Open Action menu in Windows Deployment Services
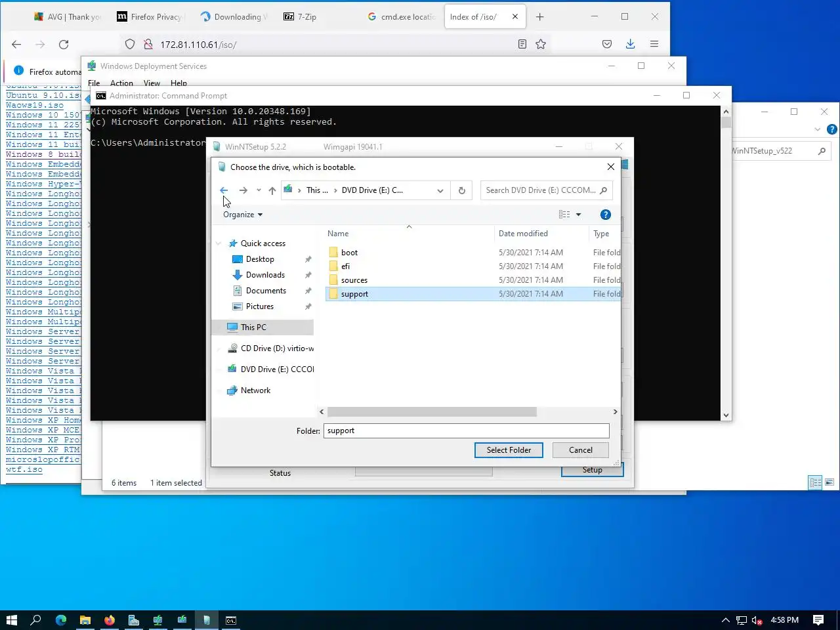This screenshot has width=840, height=630. 121,83
